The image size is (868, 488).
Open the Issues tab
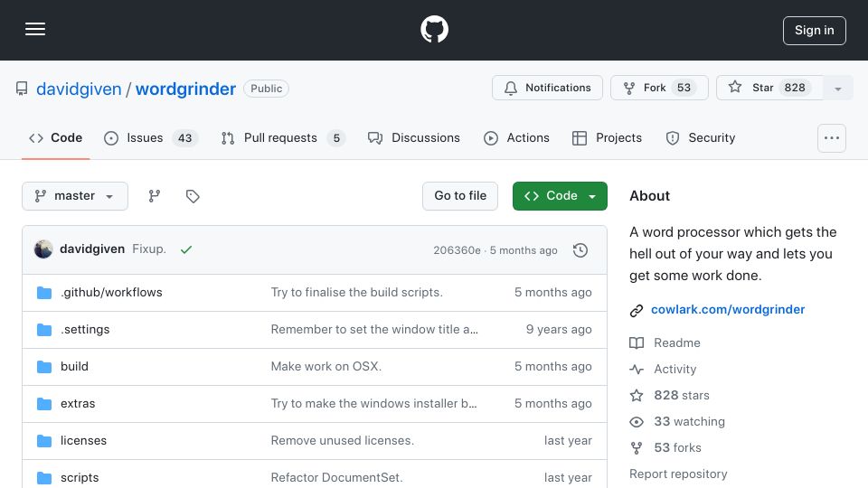click(x=150, y=137)
